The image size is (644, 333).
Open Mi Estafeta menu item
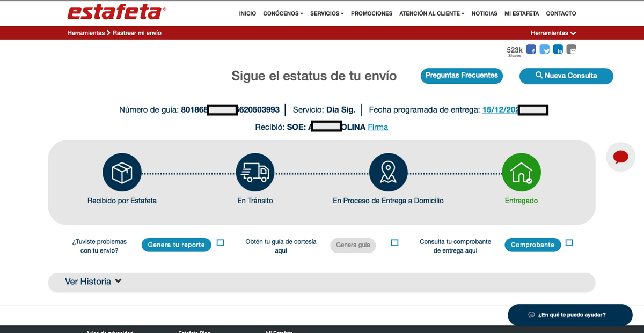[x=522, y=13]
